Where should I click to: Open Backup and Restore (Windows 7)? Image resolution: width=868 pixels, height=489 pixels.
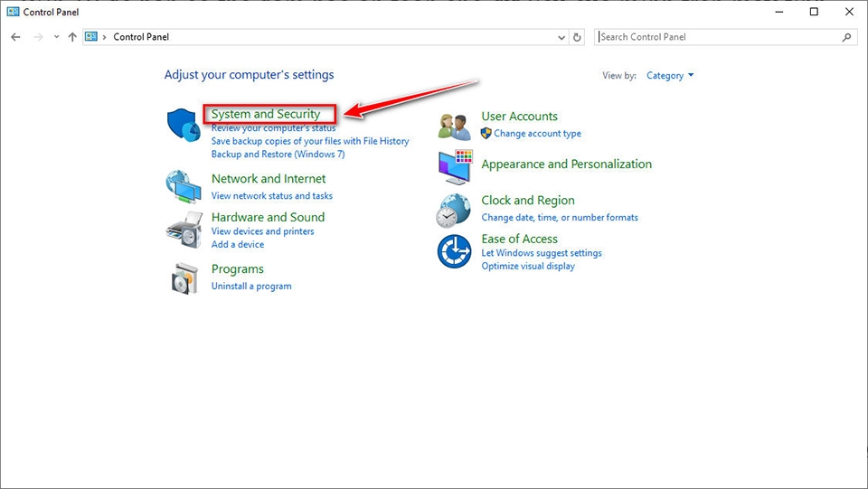coord(278,155)
